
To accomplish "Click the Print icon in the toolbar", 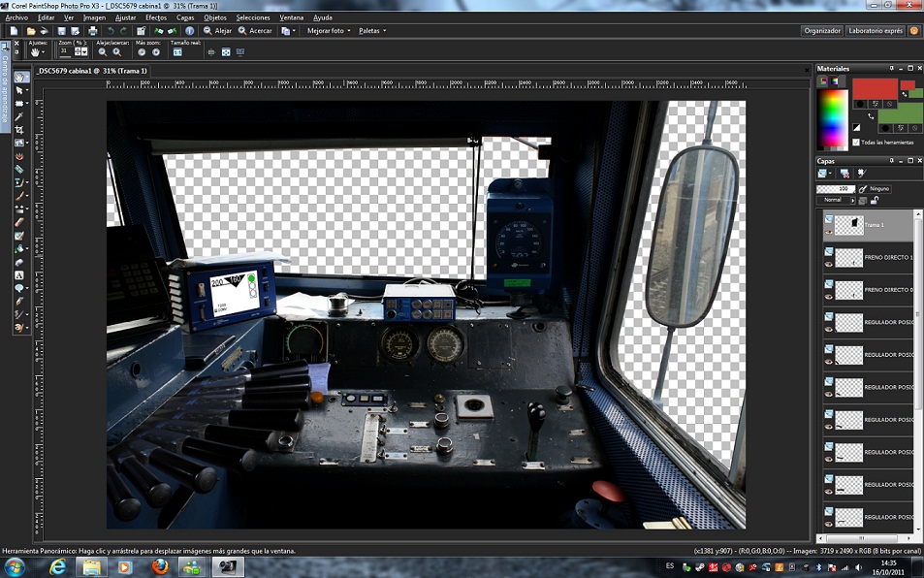I will pyautogui.click(x=92, y=31).
